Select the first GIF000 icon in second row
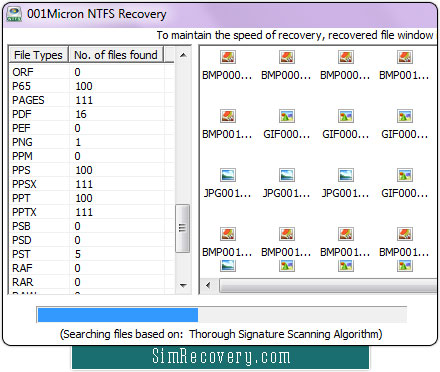The image size is (440, 372). [x=287, y=116]
